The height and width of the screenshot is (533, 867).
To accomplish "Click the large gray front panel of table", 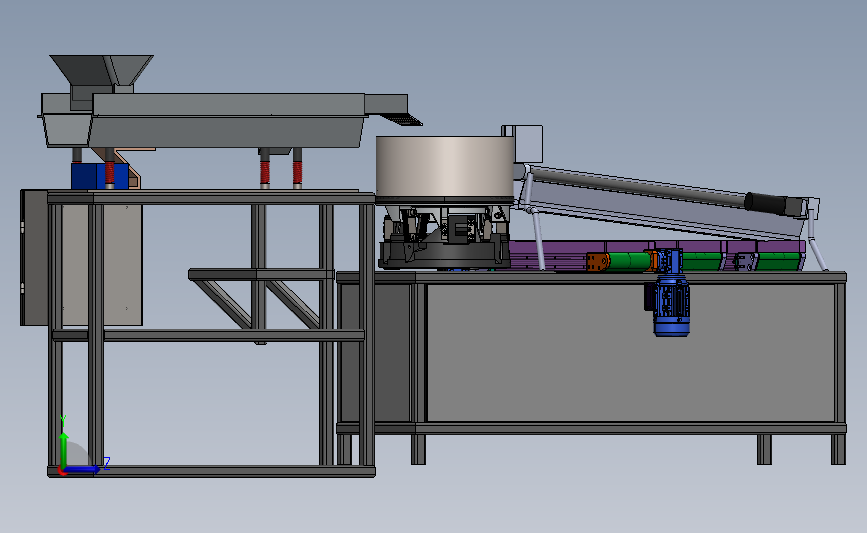I will click(630, 353).
